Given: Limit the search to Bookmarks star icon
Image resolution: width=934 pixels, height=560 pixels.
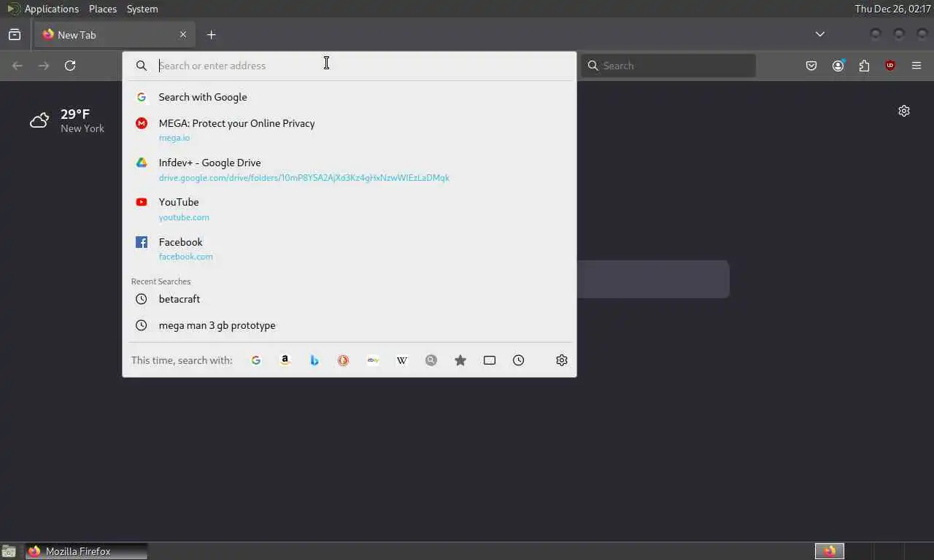Looking at the screenshot, I should click(460, 360).
